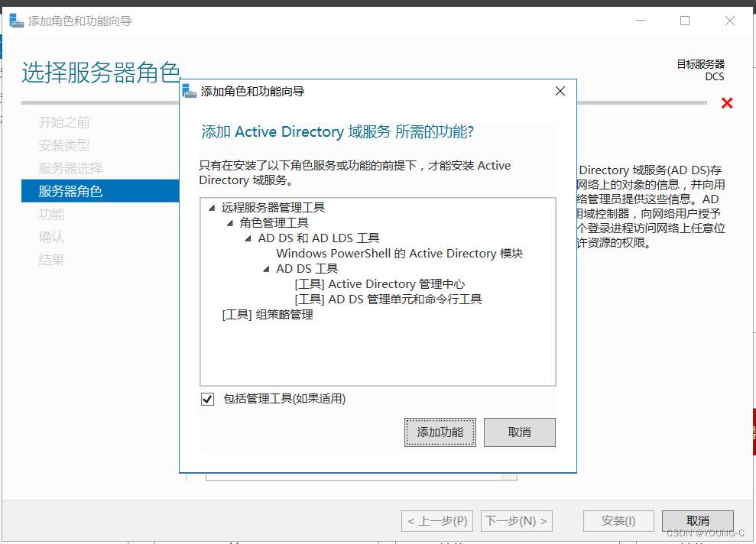Collapse the AD DS 工具 node

tap(267, 269)
